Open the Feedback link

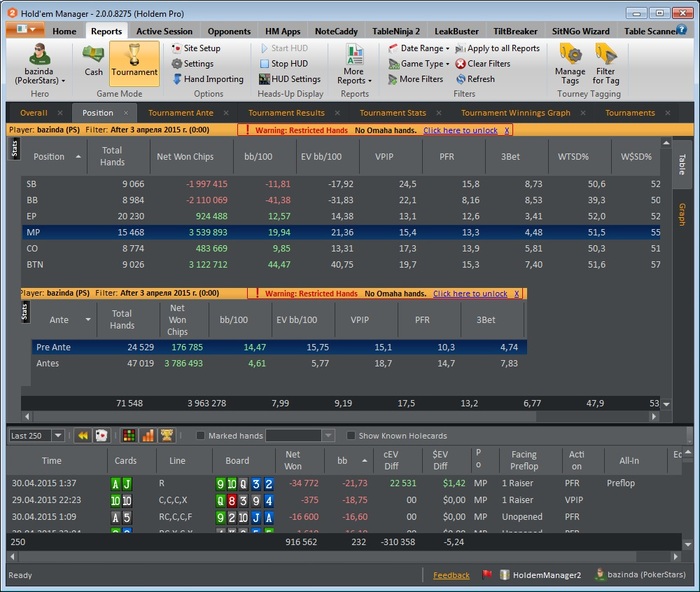[x=451, y=575]
